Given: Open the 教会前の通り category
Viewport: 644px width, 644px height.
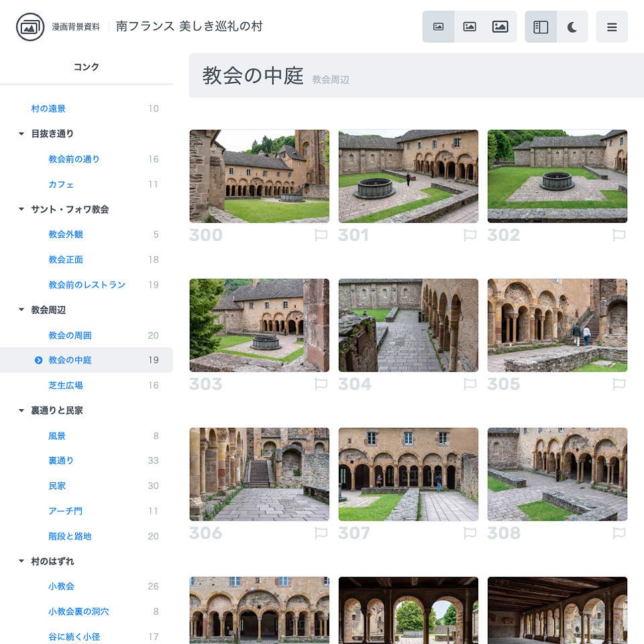Looking at the screenshot, I should [x=74, y=159].
